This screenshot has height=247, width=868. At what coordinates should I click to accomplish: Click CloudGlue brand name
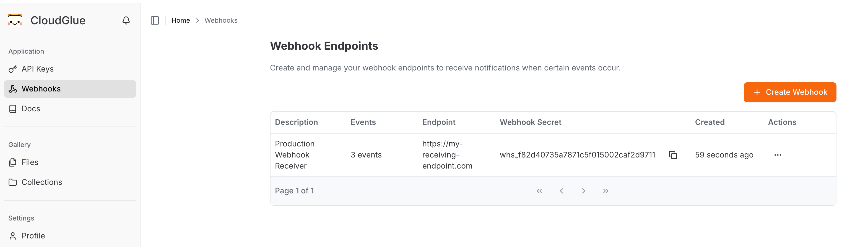point(58,20)
